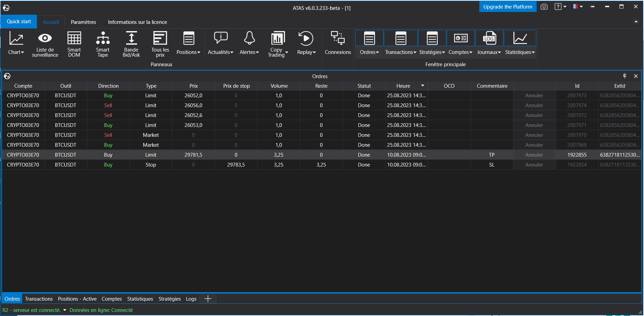Viewport: 644px width, 316px height.
Task: Sort orders by the Heure column
Action: [x=406, y=86]
